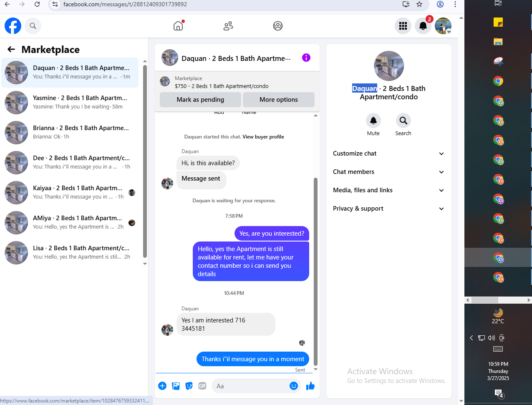Click the browser back arrow
Screen dimensions: 532x405
7,4
